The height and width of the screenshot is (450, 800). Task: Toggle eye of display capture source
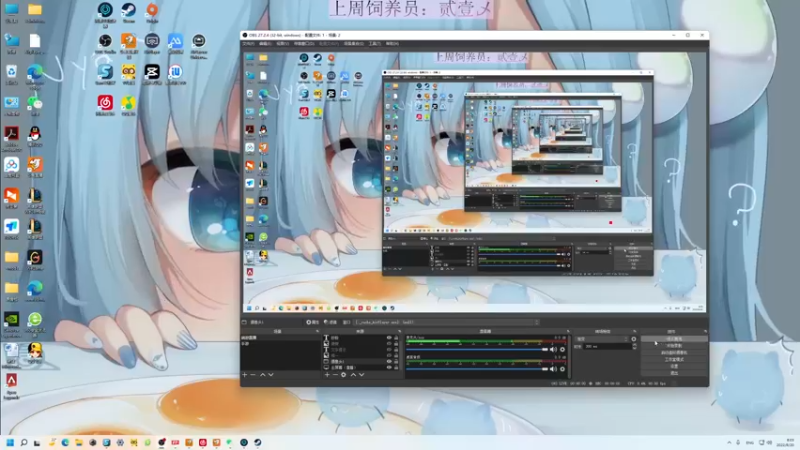pyautogui.click(x=389, y=367)
